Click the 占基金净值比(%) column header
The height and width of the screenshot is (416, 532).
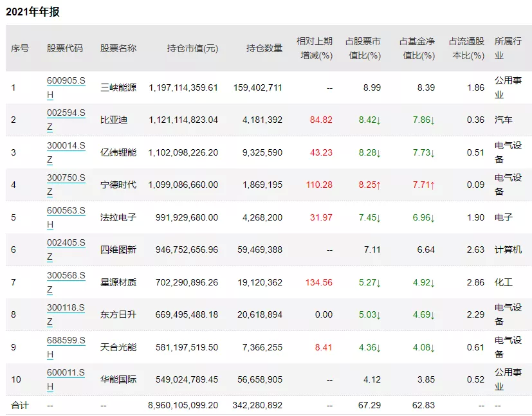pos(417,48)
